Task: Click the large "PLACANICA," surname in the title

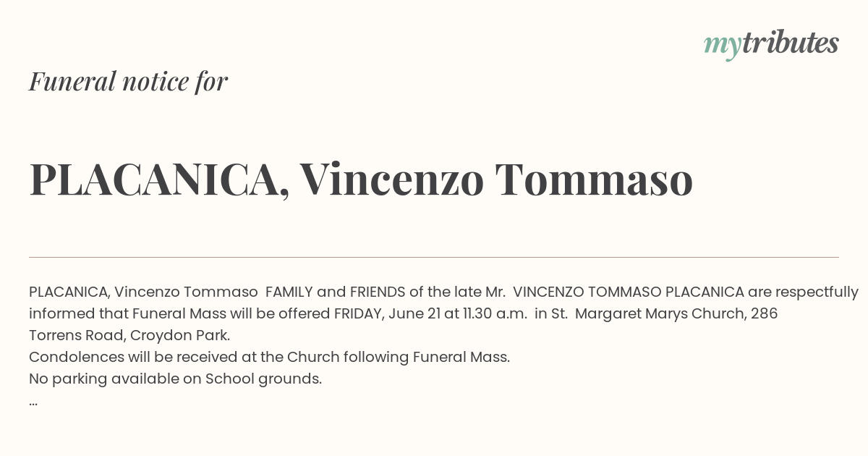Action: coord(159,180)
